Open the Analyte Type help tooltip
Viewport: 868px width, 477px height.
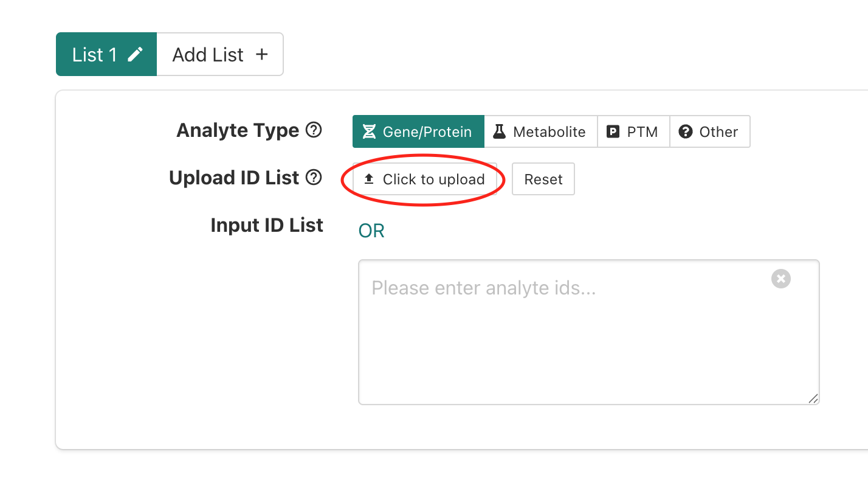pyautogui.click(x=315, y=130)
